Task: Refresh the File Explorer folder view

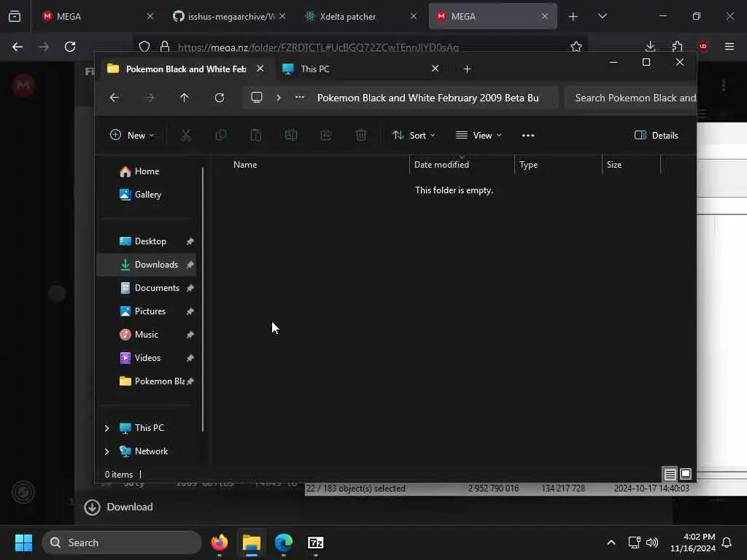Action: (x=220, y=98)
